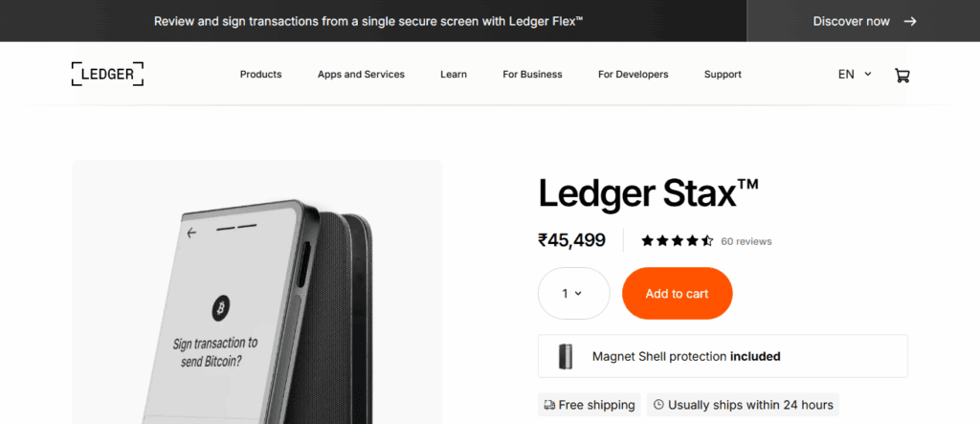Open the 60 reviews link
Screen dimensions: 980x424
[x=746, y=241]
